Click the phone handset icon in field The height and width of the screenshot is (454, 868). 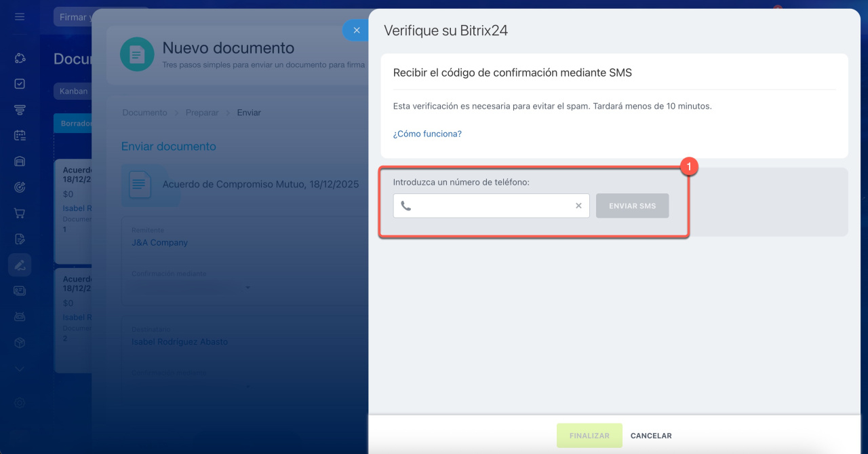[406, 206]
